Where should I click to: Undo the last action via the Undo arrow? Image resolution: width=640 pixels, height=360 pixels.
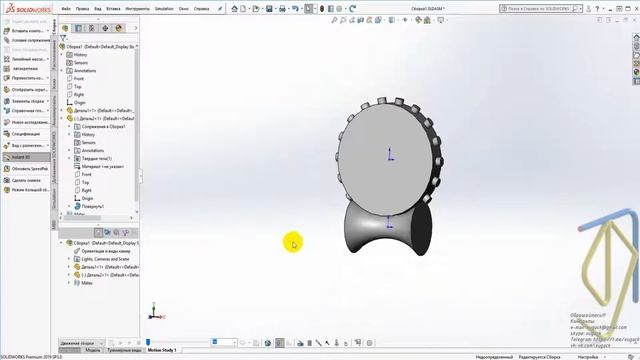point(295,9)
